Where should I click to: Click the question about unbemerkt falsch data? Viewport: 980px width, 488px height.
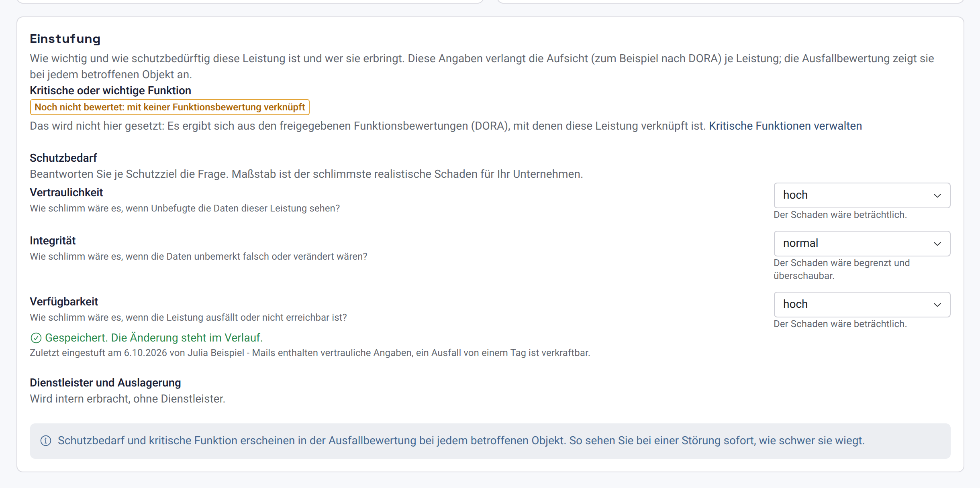(x=198, y=256)
